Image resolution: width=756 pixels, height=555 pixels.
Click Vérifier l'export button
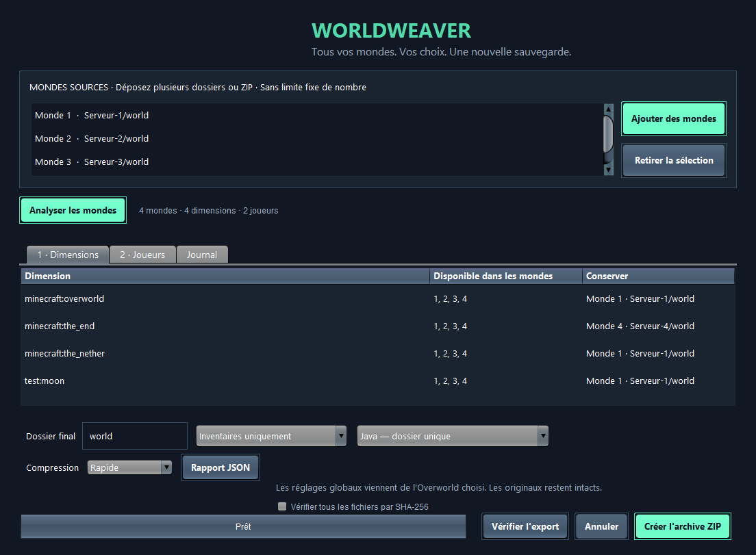click(x=525, y=526)
